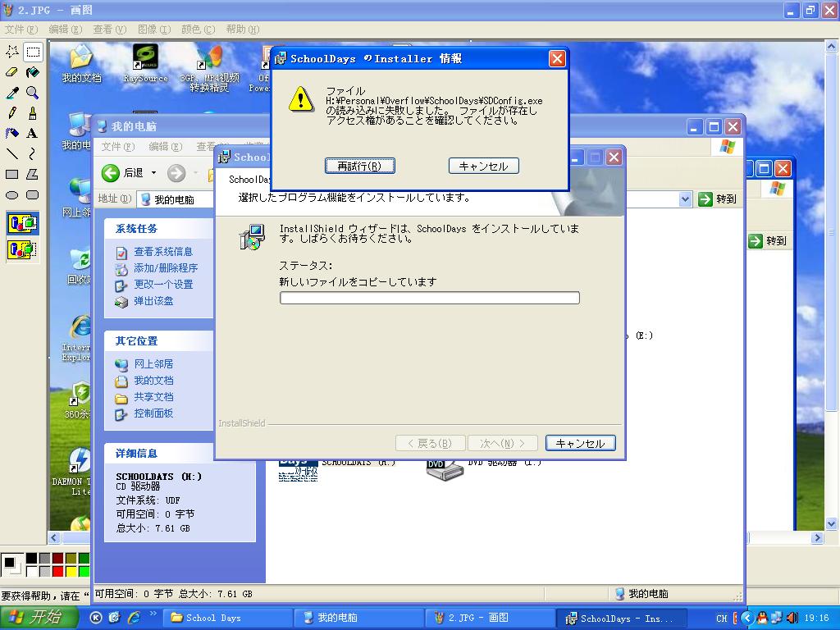Switch to 我的电脑 taskbar button
Screen dimensions: 840x630
359,618
